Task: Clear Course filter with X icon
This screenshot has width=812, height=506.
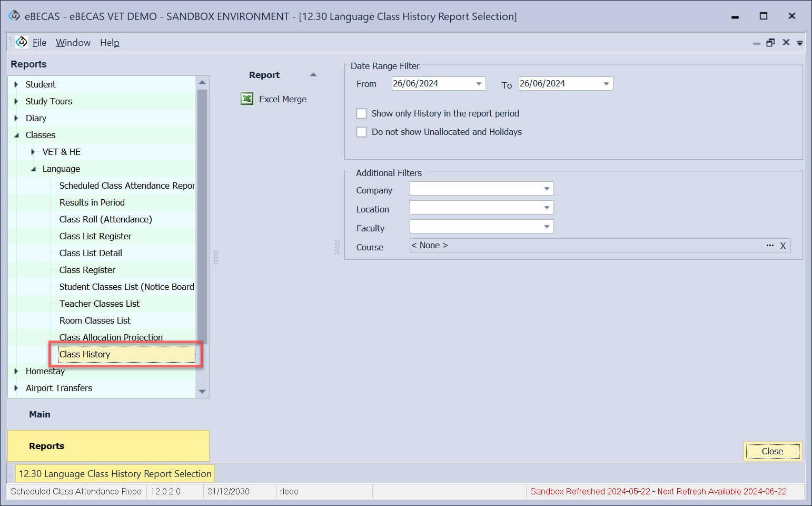Action: [783, 246]
